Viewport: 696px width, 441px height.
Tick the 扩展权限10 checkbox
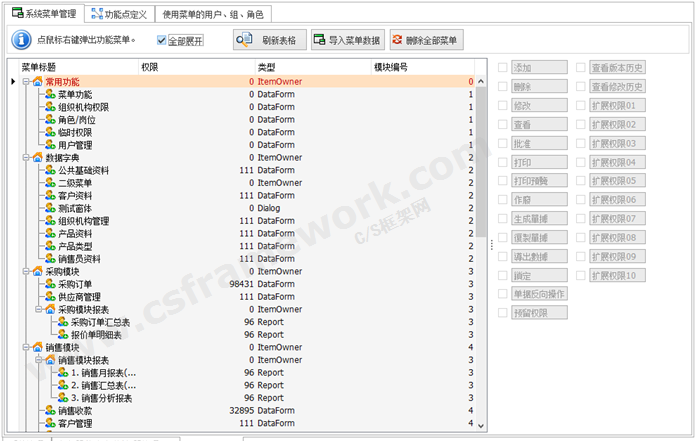point(581,276)
